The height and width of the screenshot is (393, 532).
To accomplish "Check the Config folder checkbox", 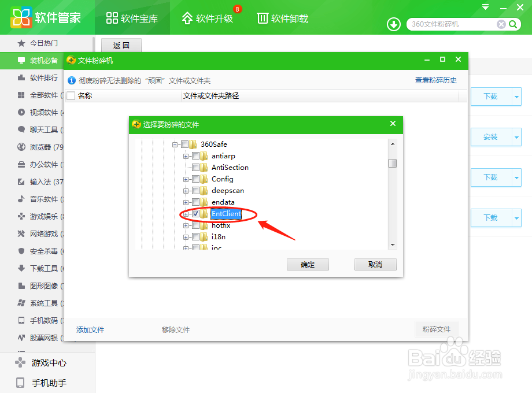I will pos(196,179).
